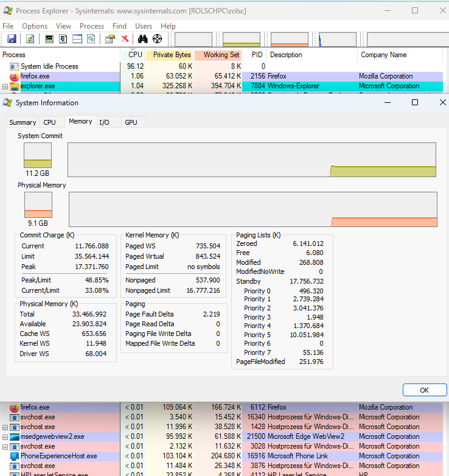Screen dimensions: 449x476
Task: Sort by Private Bytes column header
Action: coord(170,55)
